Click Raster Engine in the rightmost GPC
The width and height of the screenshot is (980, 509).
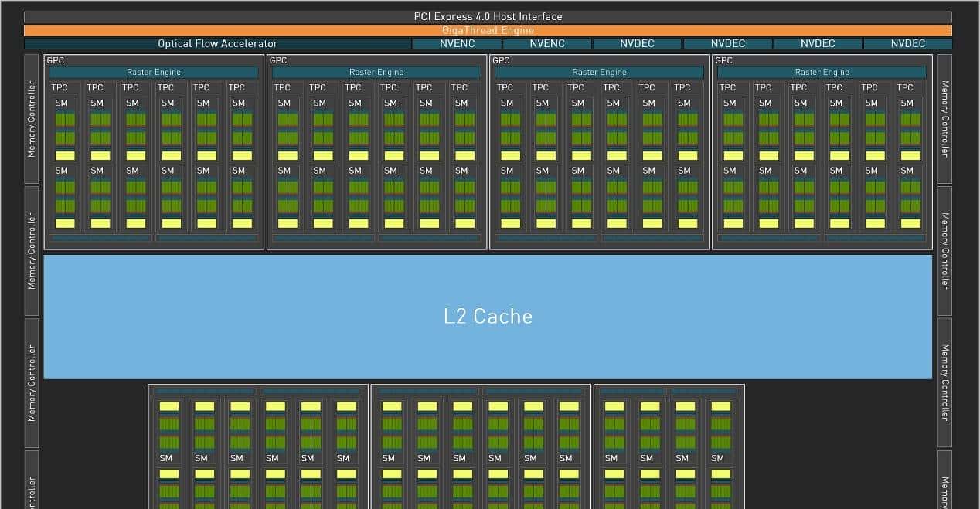(822, 73)
